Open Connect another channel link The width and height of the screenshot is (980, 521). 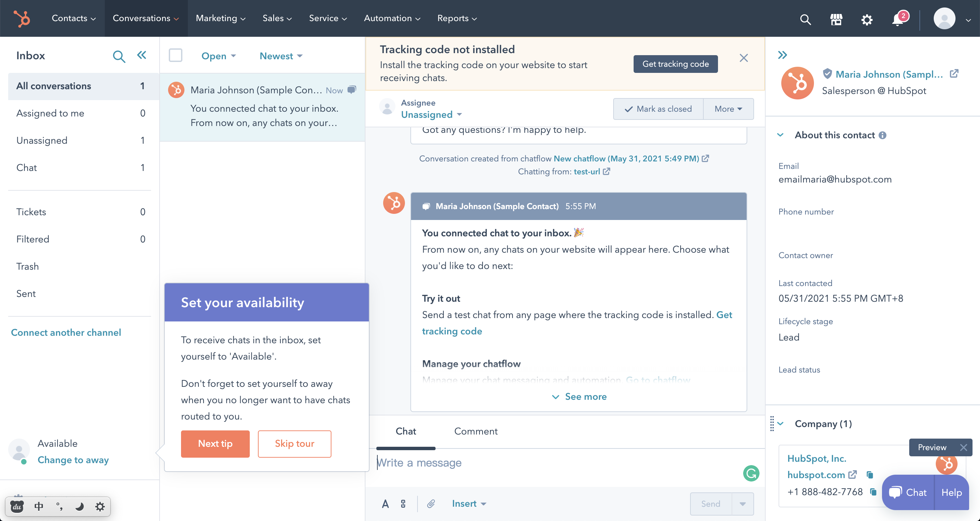tap(66, 332)
